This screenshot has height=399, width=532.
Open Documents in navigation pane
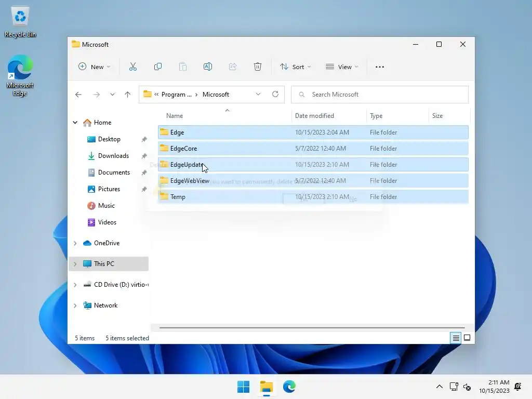109,172
